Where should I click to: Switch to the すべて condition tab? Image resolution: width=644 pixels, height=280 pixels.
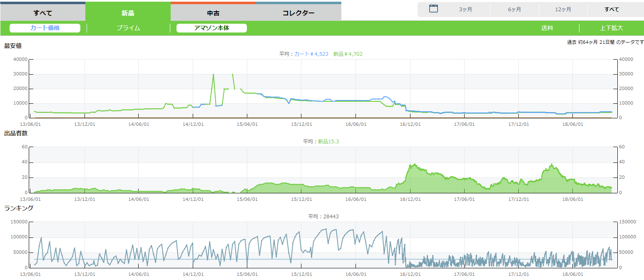pyautogui.click(x=42, y=12)
